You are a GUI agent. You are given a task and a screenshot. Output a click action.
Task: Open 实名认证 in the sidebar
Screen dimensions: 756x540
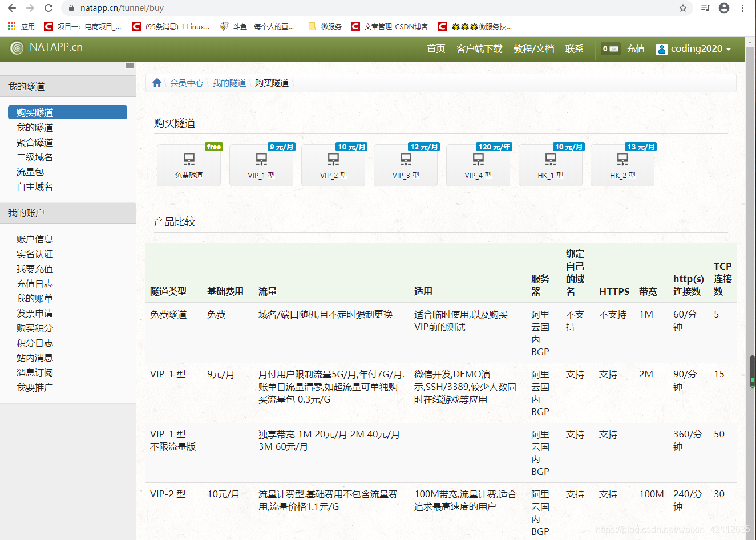[x=35, y=254]
